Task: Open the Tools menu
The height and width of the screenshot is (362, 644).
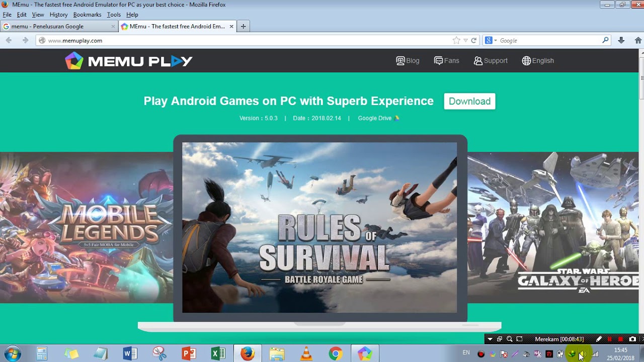Action: coord(114,15)
